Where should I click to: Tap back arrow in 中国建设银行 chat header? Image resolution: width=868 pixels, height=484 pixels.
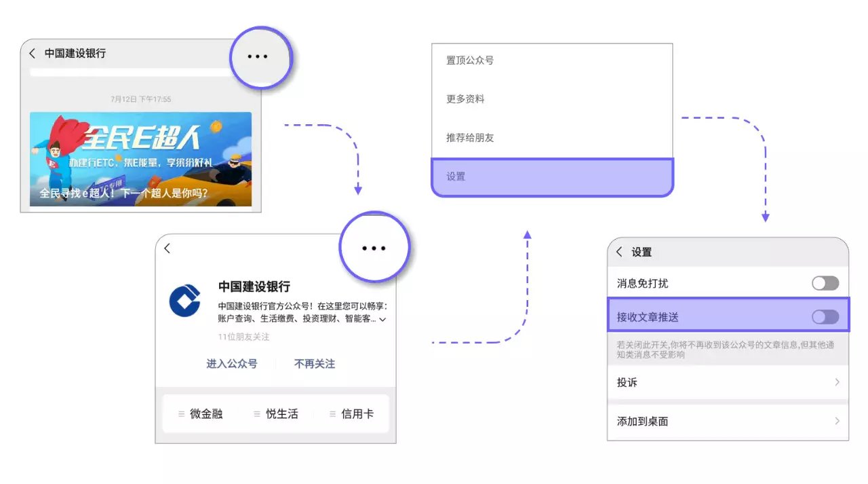(32, 53)
